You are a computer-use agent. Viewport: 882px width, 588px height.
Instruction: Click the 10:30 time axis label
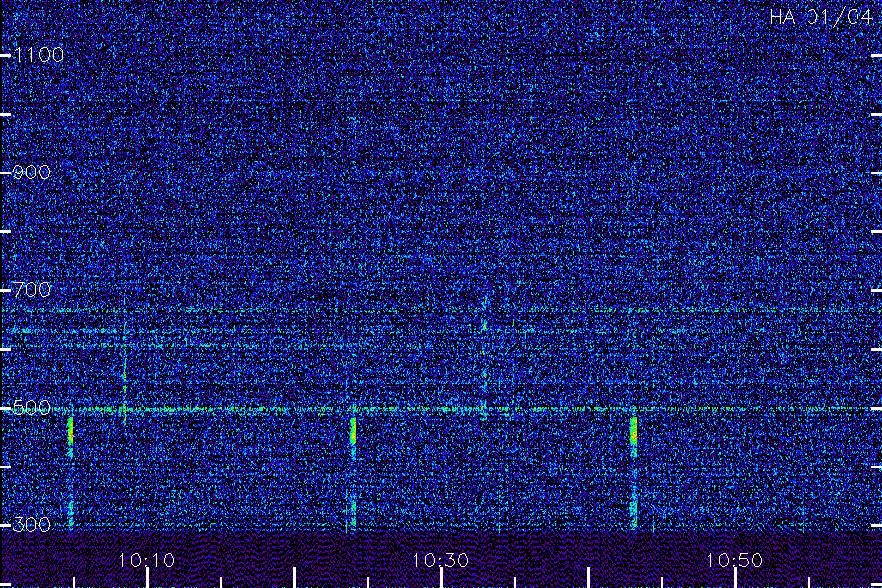point(440,560)
